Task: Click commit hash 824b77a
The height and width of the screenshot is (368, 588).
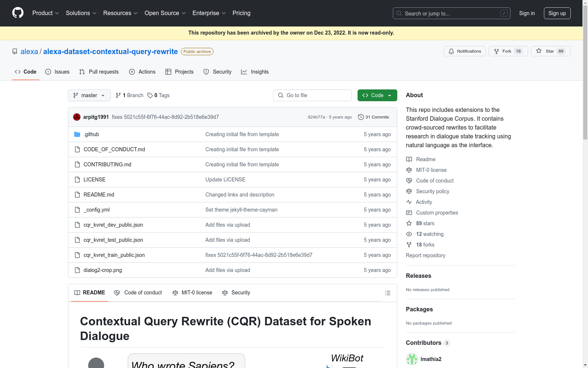Action: point(316,117)
